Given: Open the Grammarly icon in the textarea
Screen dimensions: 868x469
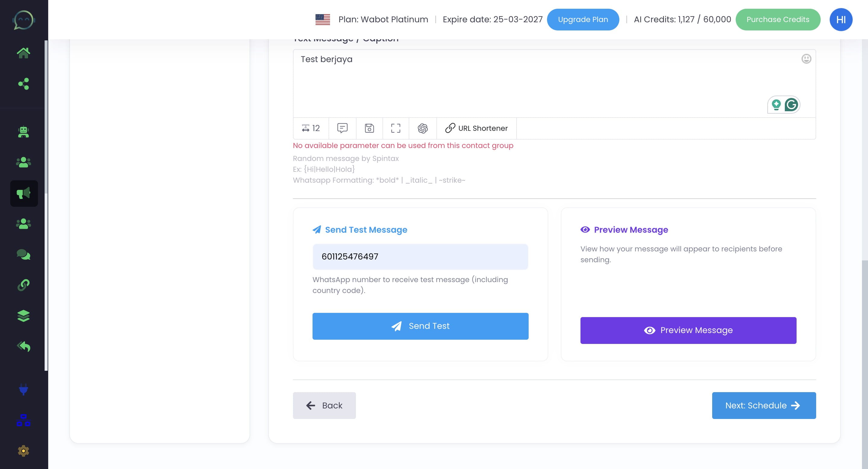Looking at the screenshot, I should [x=791, y=105].
